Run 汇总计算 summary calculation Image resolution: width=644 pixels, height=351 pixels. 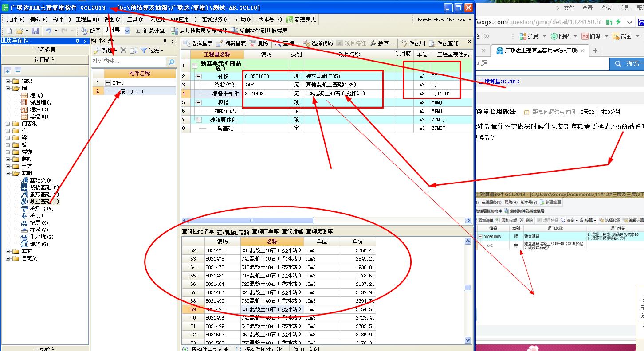point(150,31)
